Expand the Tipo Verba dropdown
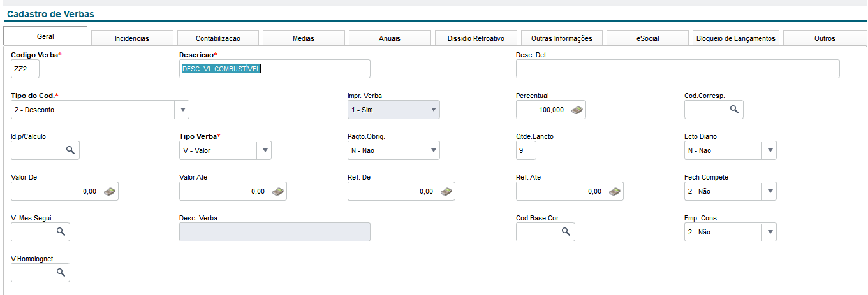The image size is (868, 295). pos(264,150)
